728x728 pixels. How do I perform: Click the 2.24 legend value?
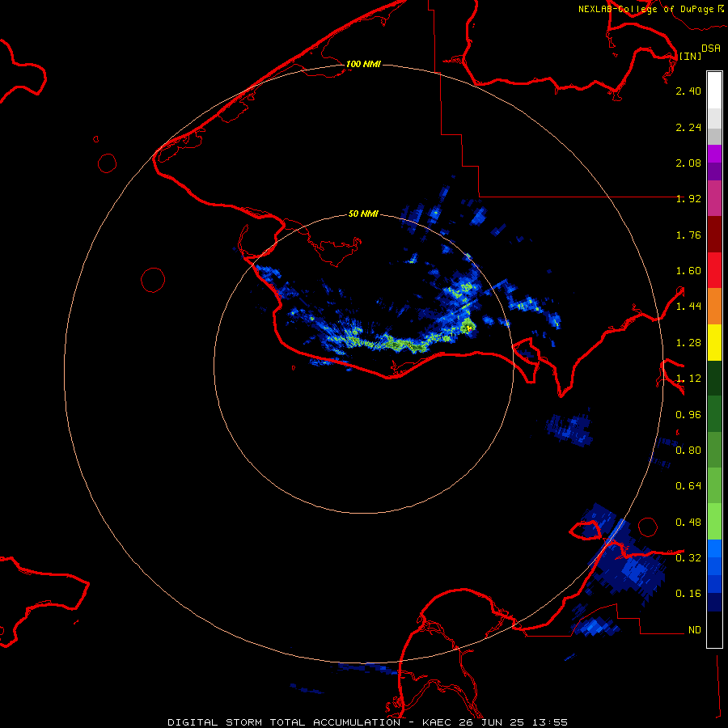coord(688,127)
